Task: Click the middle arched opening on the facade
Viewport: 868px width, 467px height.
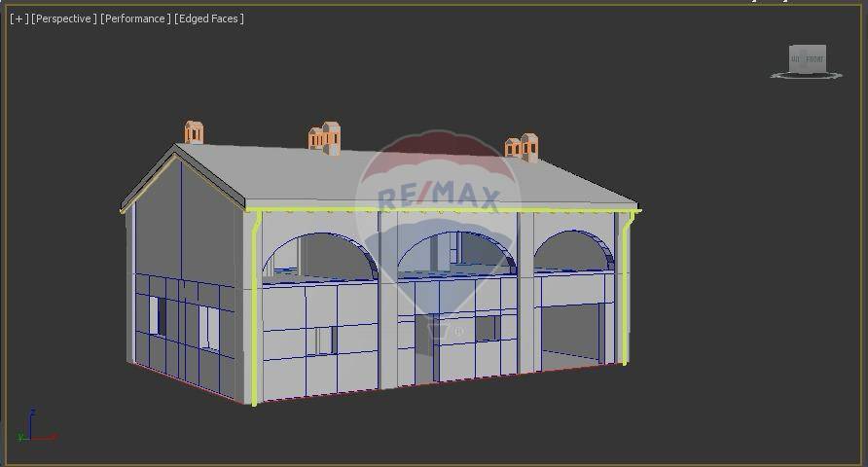Action: click(x=457, y=253)
